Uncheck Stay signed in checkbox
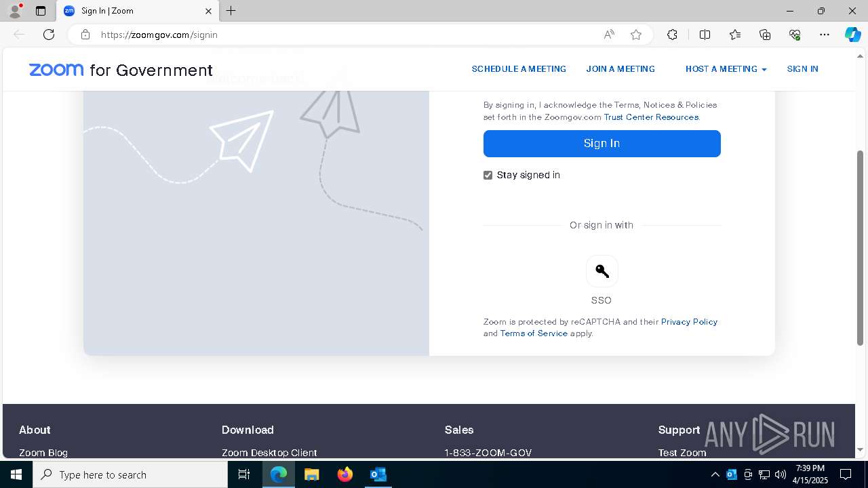This screenshot has height=488, width=868. (x=488, y=175)
